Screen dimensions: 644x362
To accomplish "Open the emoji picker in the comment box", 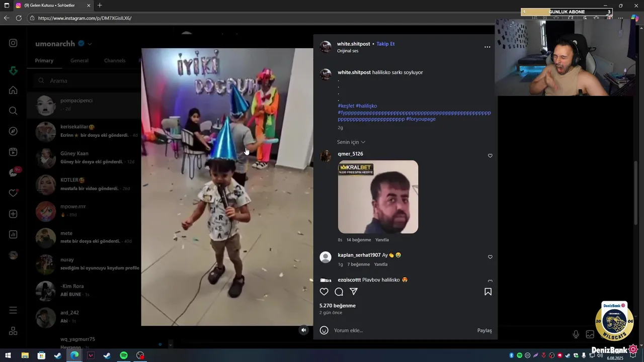I will pos(324,330).
